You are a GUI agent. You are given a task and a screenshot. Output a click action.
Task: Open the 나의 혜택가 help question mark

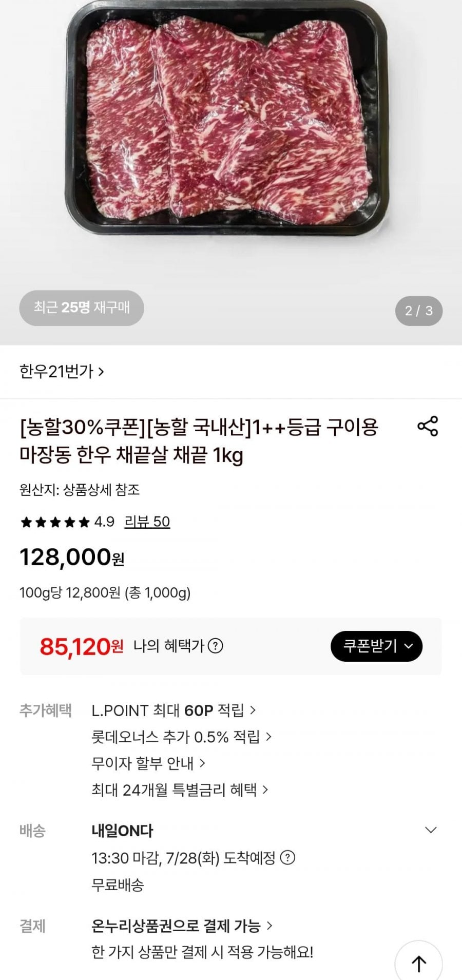tap(215, 646)
